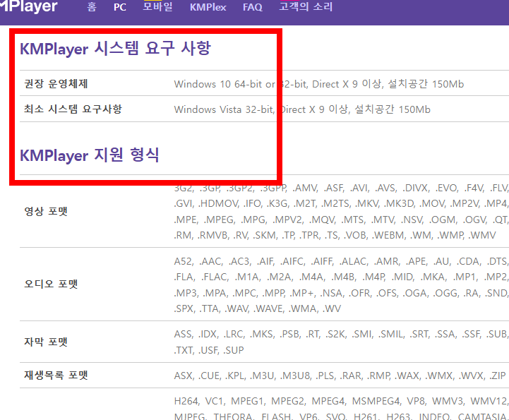Open the KMPlex menu item
Viewport: 509px width, 420px height.
[208, 7]
